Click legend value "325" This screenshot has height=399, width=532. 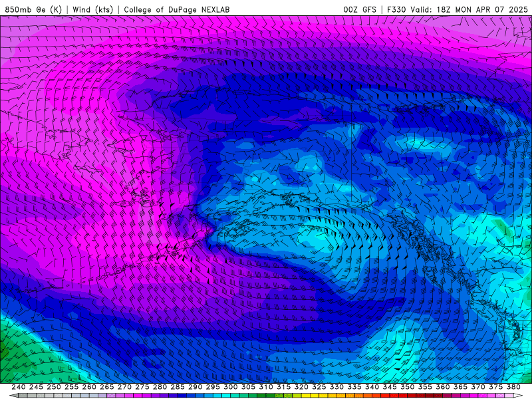pos(319,387)
